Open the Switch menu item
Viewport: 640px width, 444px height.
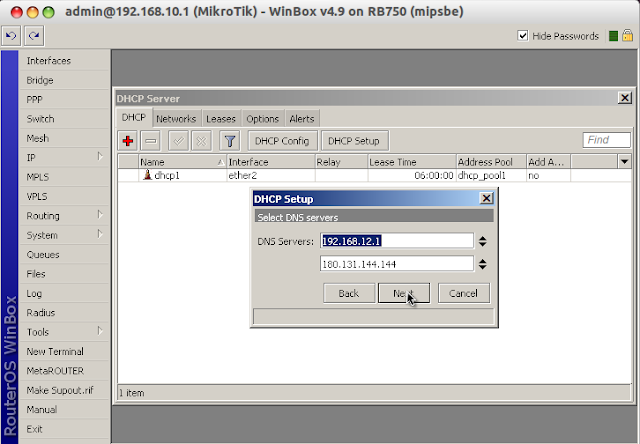[64, 119]
